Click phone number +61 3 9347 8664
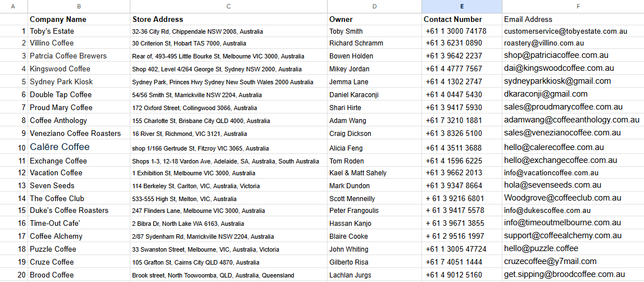Viewport: 644px width, 282px height. [461, 185]
